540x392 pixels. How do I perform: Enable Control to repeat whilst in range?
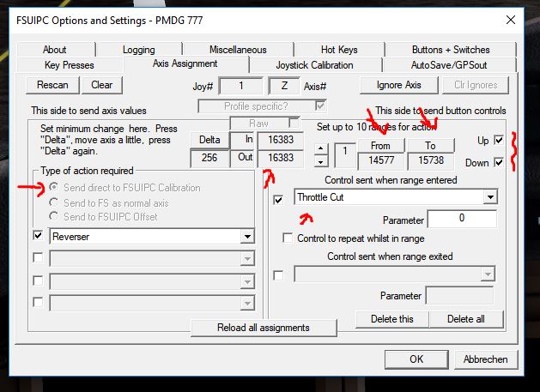point(288,238)
